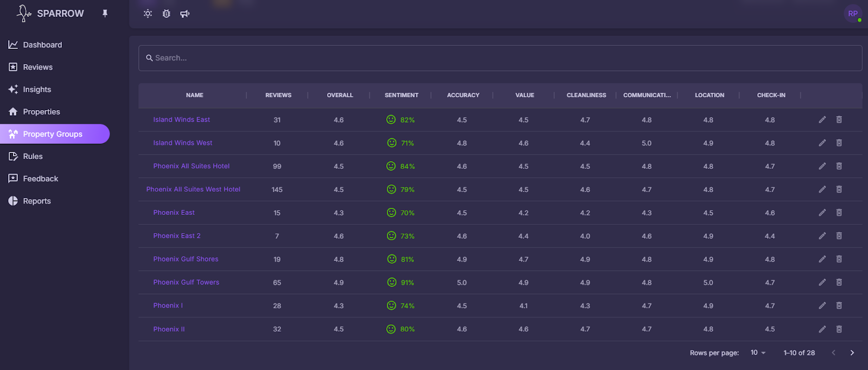Open Rules in sidebar
This screenshot has height=370, width=868.
(55, 156)
